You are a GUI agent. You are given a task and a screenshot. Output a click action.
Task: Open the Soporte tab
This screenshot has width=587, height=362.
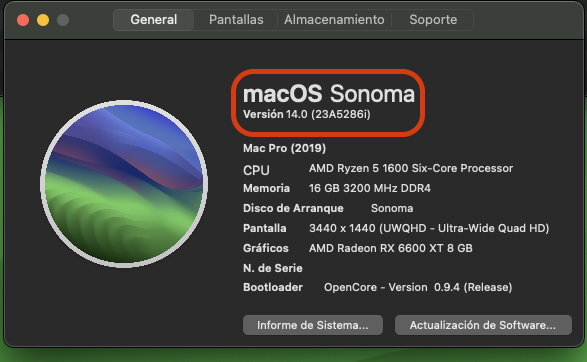point(433,20)
